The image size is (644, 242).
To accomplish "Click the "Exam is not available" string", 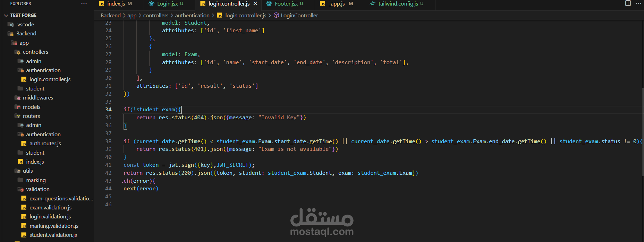I will point(295,149).
